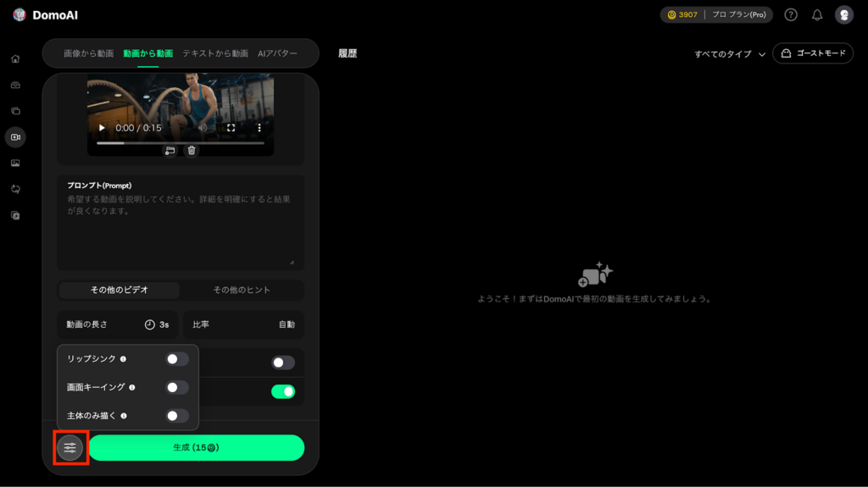Click the replace video folder icon
The width and height of the screenshot is (868, 487).
click(x=170, y=150)
